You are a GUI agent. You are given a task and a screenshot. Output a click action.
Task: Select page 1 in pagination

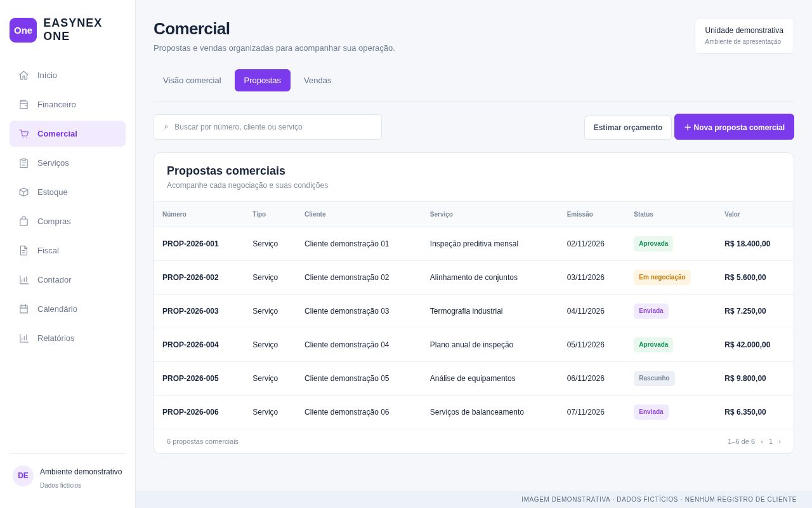coord(771,441)
